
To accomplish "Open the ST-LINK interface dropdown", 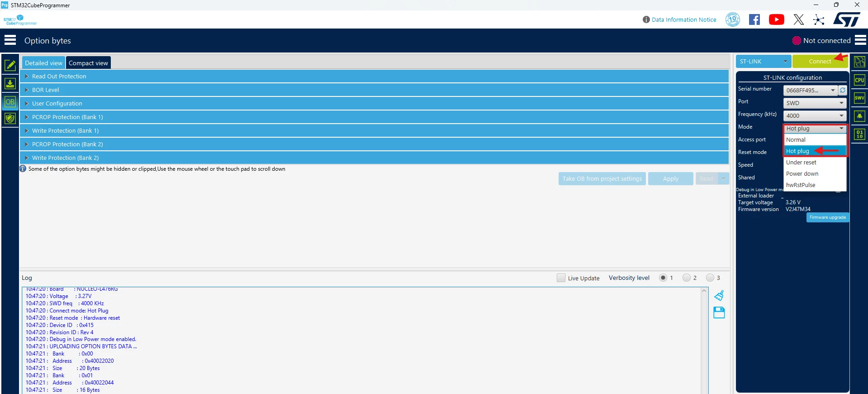I will pyautogui.click(x=764, y=61).
